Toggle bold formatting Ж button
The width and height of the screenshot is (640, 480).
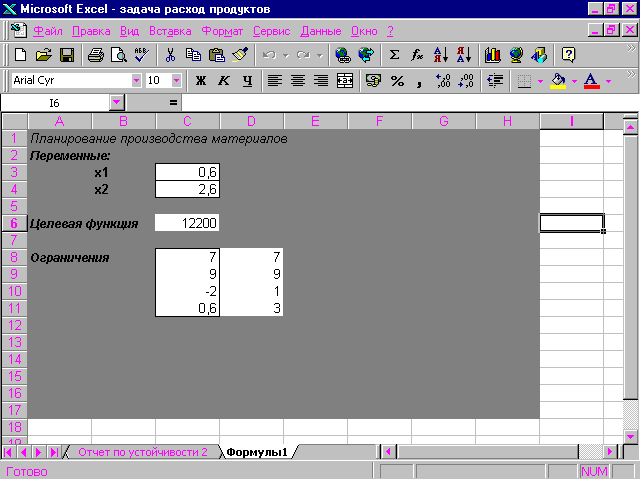click(x=200, y=80)
